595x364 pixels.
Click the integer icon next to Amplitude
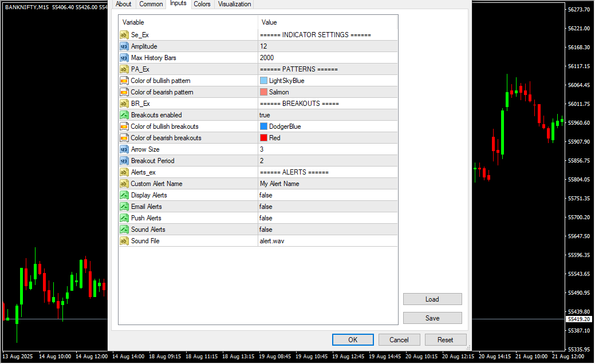point(124,46)
